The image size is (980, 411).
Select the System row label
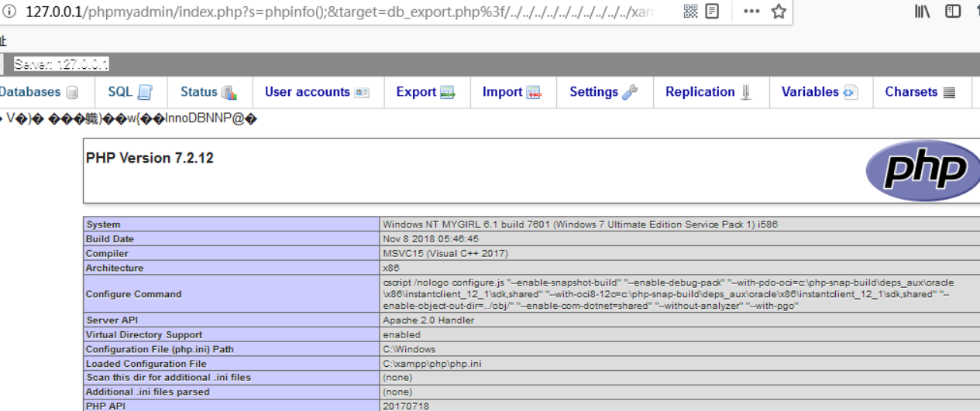(103, 224)
